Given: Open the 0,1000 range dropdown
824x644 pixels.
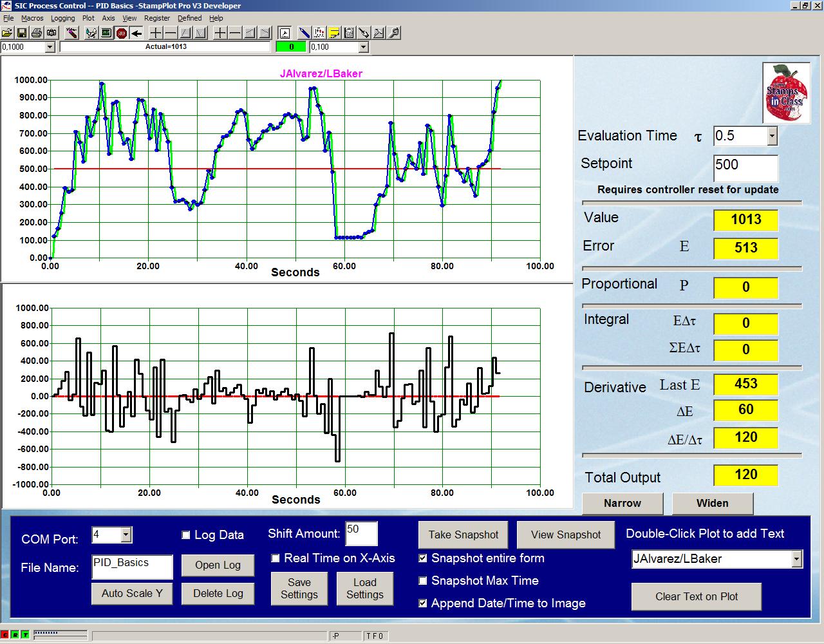Looking at the screenshot, I should 50,47.
